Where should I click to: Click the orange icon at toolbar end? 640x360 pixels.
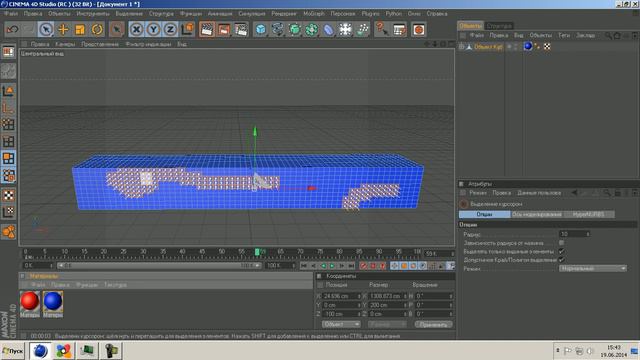tap(418, 29)
